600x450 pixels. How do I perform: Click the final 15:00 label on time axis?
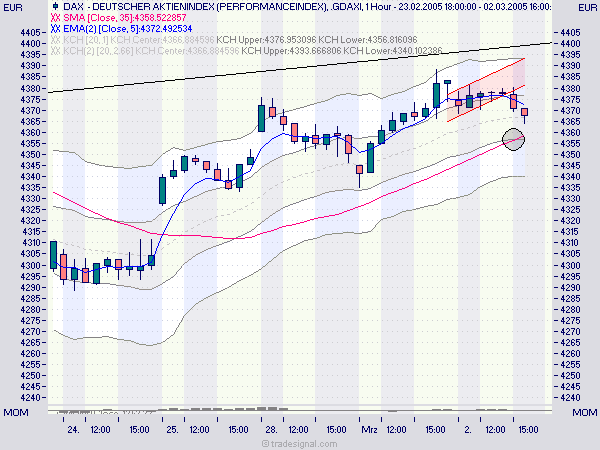(x=528, y=430)
